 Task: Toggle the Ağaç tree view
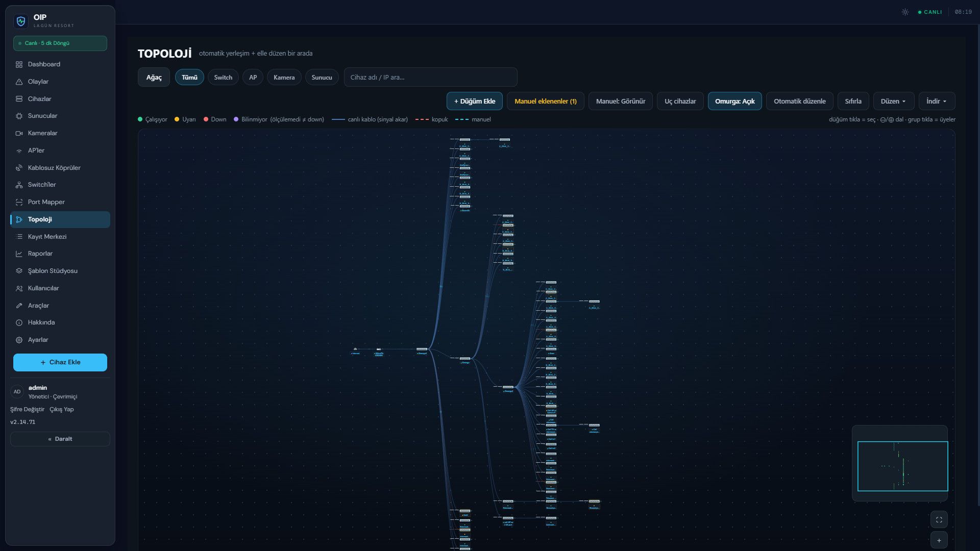(x=154, y=77)
